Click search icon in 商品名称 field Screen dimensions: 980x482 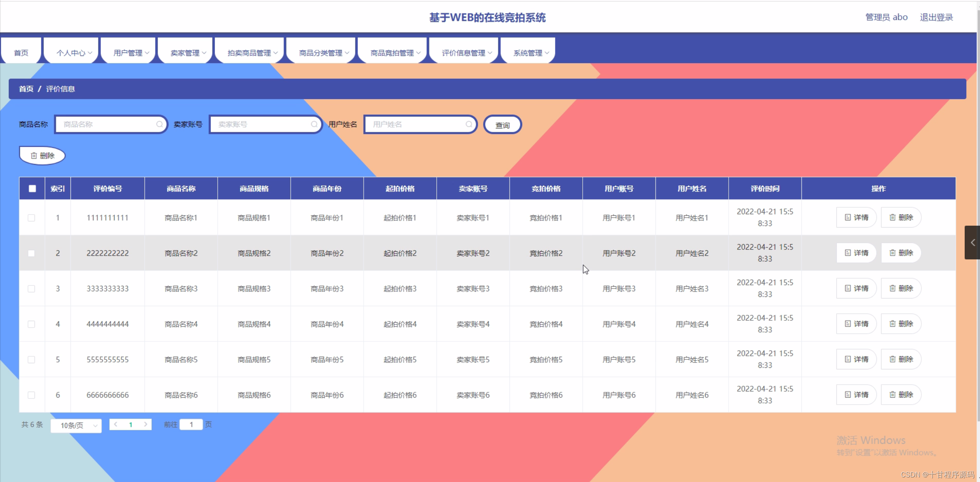click(x=159, y=124)
